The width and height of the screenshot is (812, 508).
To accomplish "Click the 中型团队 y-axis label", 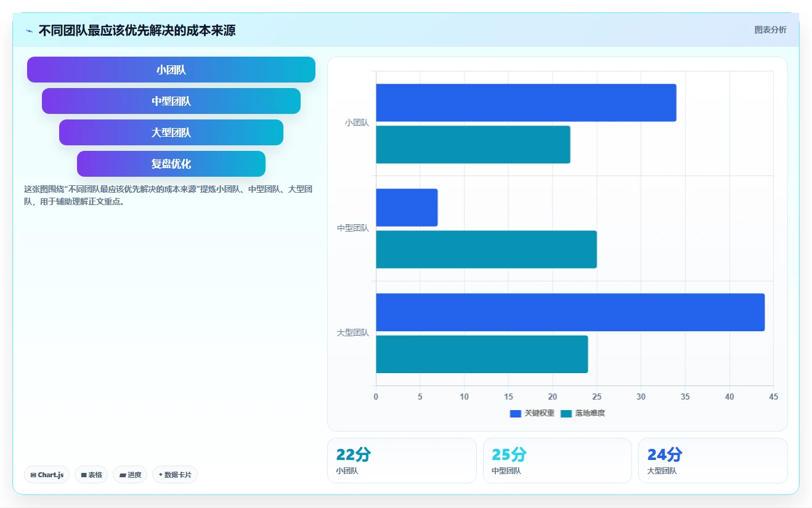I will 353,228.
